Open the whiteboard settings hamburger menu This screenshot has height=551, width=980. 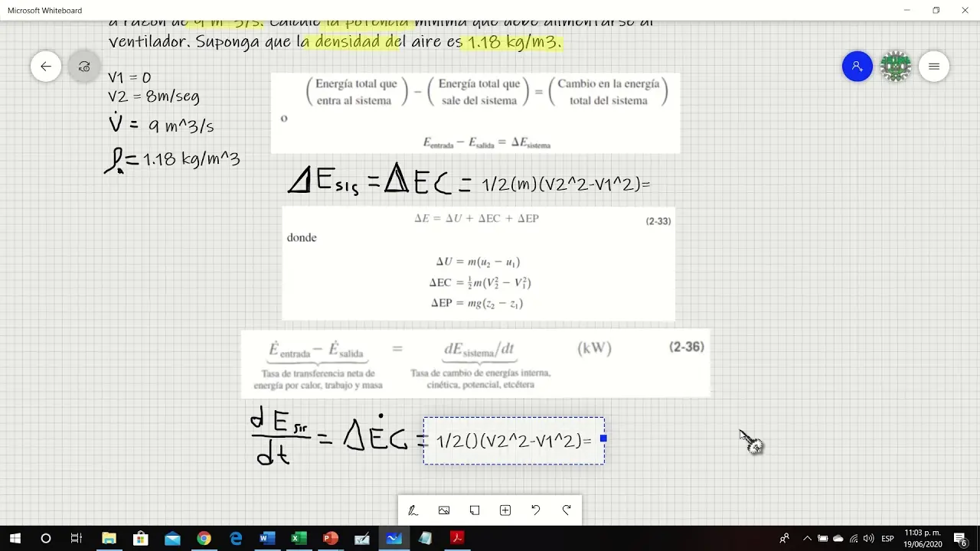[934, 67]
